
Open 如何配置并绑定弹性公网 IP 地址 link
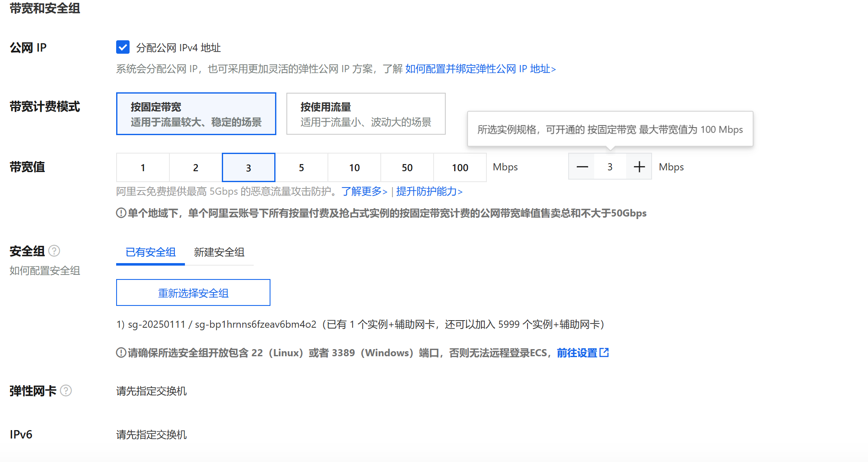click(480, 69)
